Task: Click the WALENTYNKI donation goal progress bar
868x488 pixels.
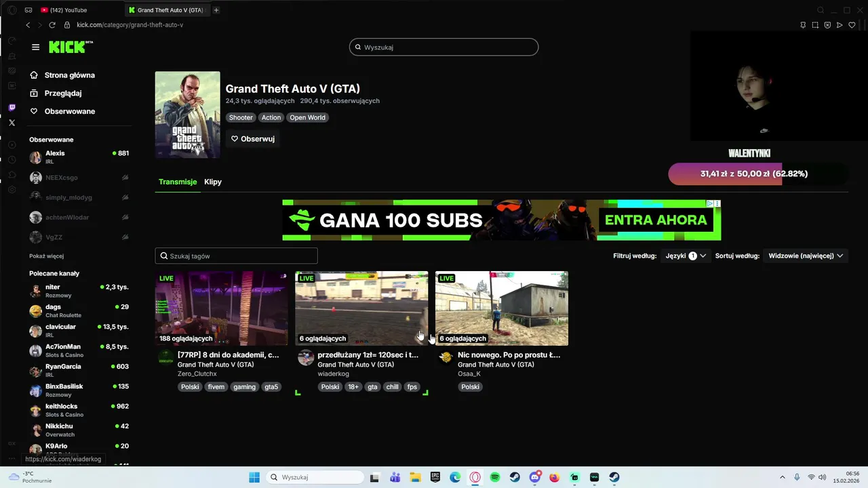Action: pyautogui.click(x=758, y=174)
